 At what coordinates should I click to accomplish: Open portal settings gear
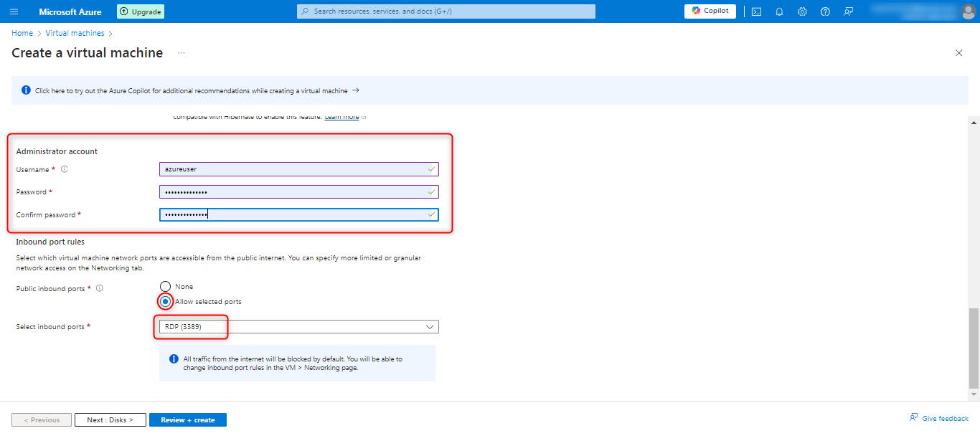click(x=802, y=11)
